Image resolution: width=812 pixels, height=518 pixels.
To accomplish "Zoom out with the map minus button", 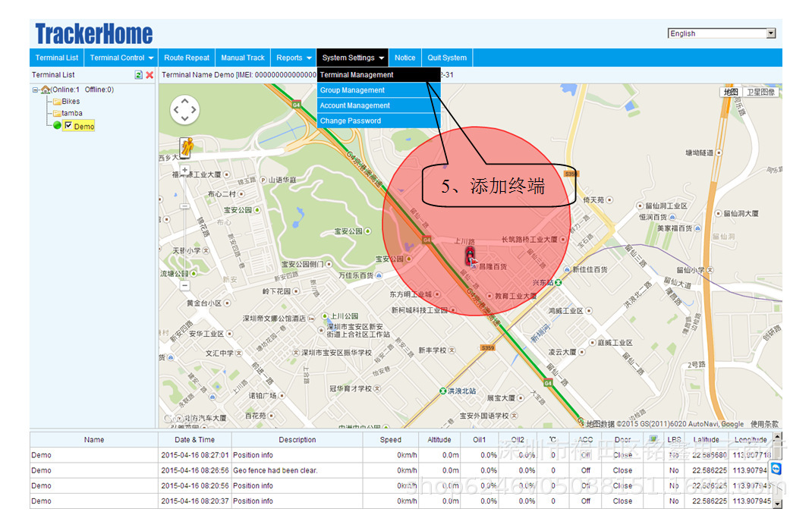I will click(185, 285).
